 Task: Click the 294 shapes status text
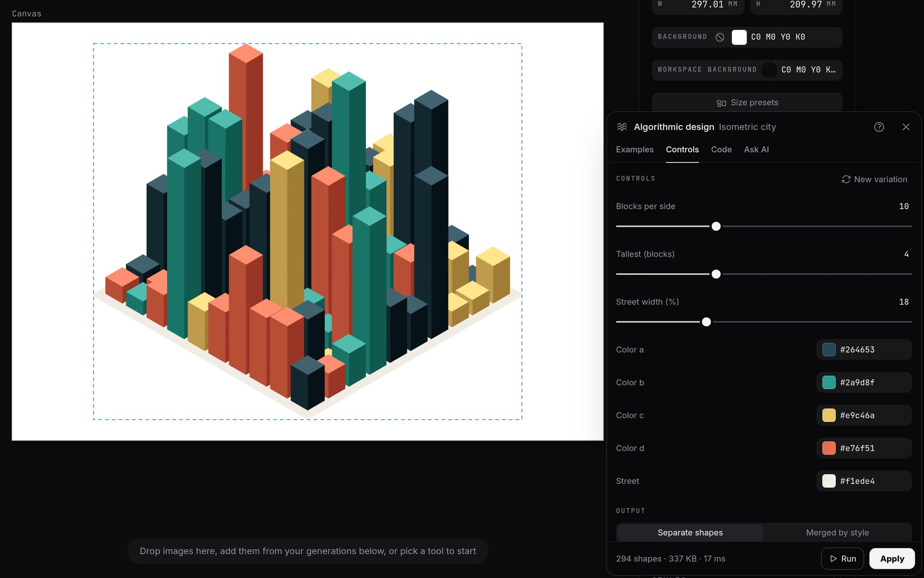coord(670,559)
